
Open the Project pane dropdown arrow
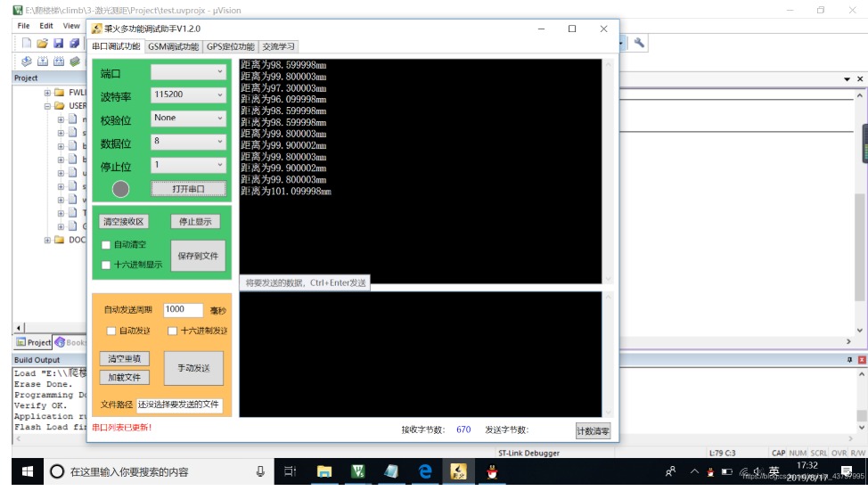(x=847, y=79)
